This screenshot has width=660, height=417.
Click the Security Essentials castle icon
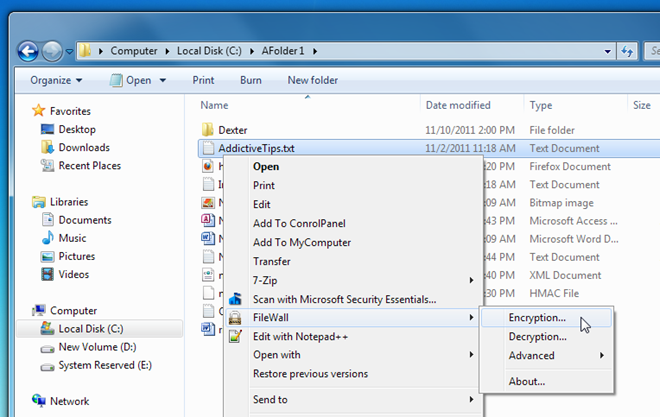(x=235, y=299)
